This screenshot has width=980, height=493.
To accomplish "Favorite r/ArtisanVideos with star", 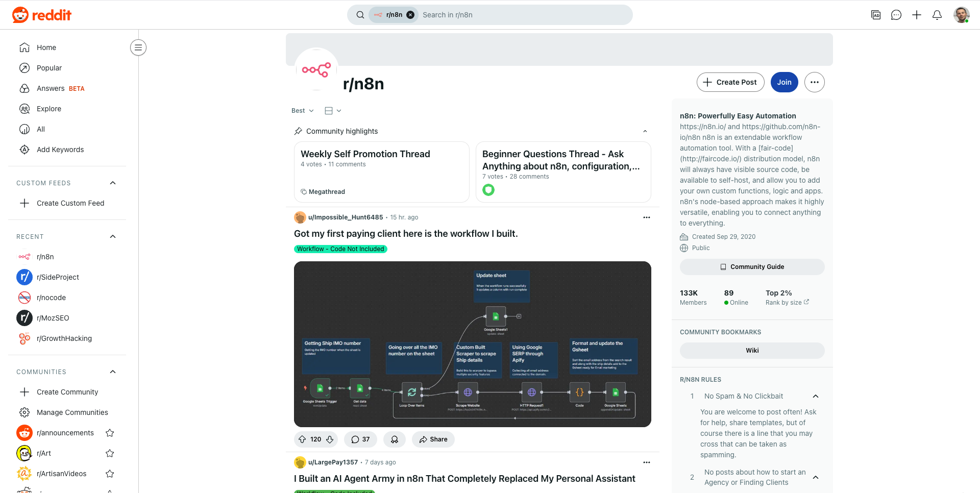I will (x=110, y=474).
